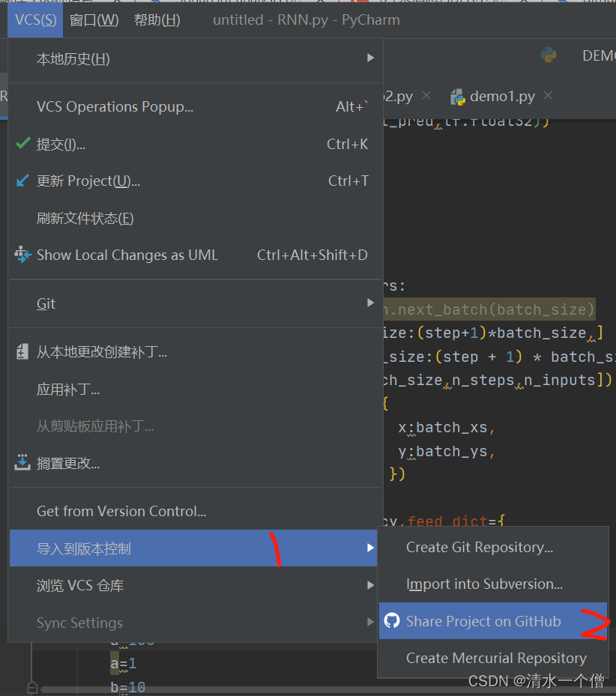
Task: Click the a=1 code line
Action: [x=124, y=664]
